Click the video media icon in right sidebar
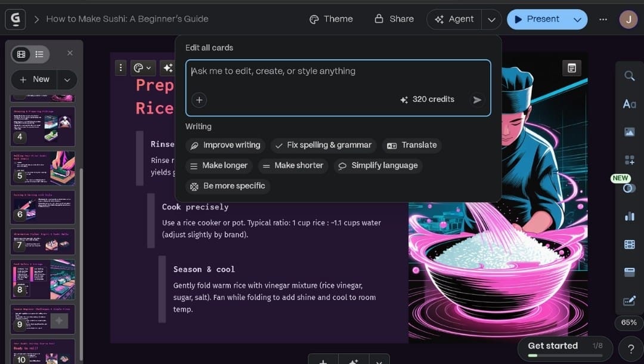This screenshot has height=364, width=644. click(x=629, y=244)
